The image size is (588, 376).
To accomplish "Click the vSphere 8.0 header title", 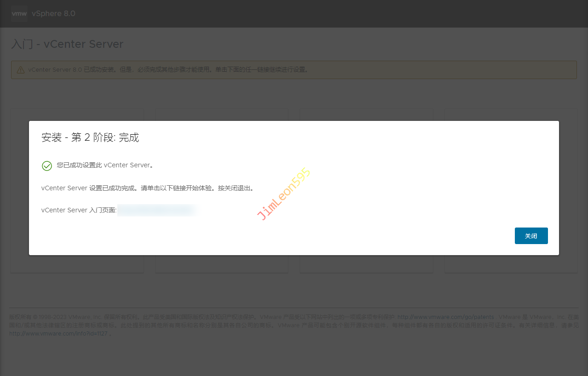I will click(x=53, y=14).
